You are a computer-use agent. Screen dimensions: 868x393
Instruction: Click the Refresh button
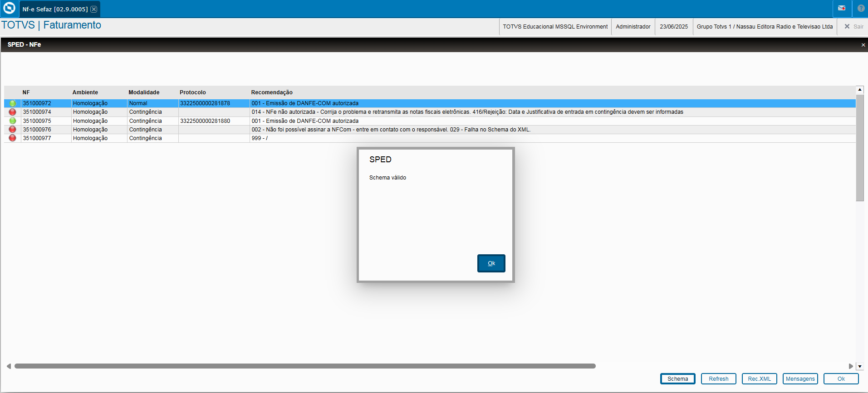click(x=718, y=379)
